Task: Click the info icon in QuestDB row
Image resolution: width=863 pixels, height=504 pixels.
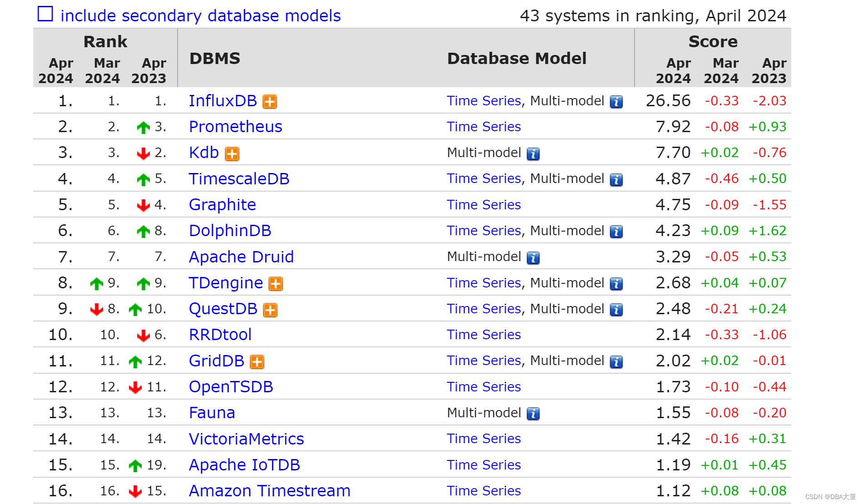Action: pos(616,310)
